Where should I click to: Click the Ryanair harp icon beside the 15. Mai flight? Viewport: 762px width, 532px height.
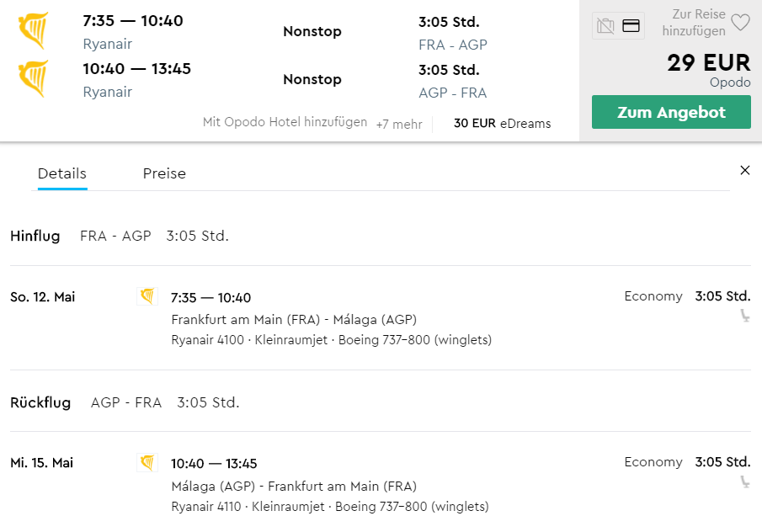pos(147,461)
